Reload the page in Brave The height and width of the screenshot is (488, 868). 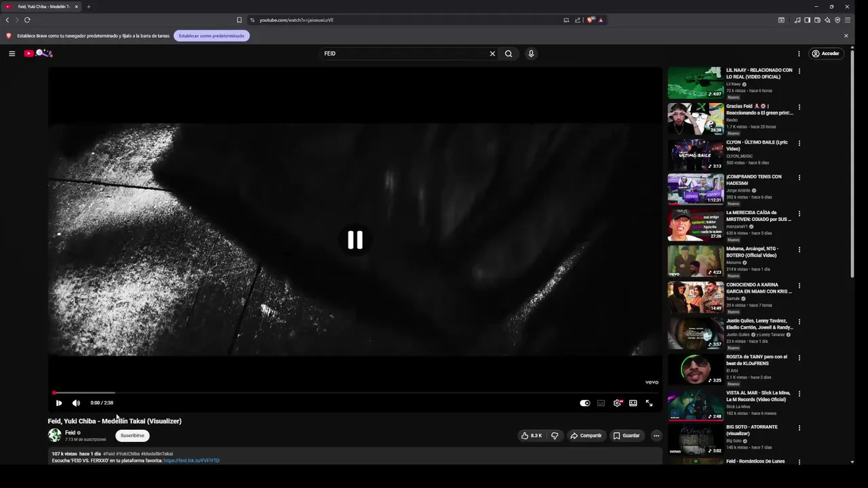click(x=27, y=20)
